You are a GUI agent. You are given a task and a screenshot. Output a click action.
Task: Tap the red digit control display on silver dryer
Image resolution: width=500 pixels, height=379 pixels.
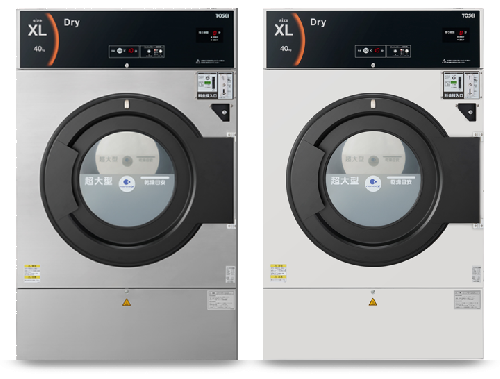pos(137,51)
